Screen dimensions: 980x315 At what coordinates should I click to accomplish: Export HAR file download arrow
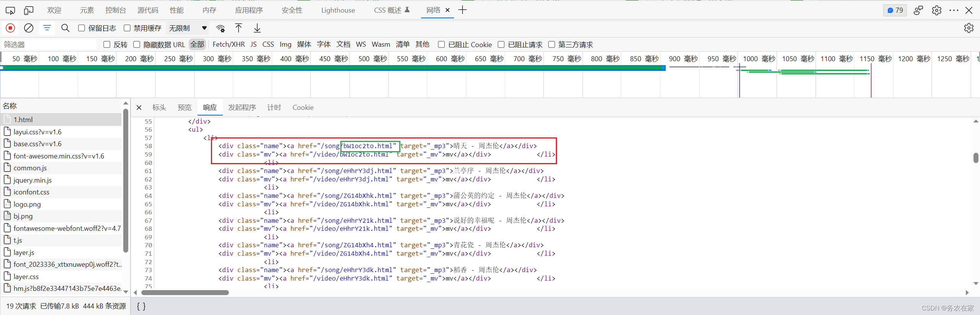257,28
